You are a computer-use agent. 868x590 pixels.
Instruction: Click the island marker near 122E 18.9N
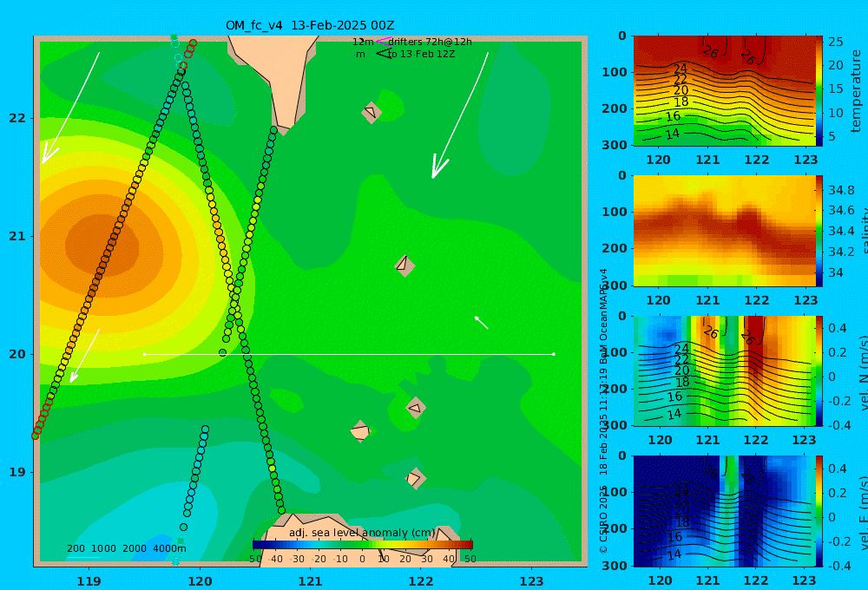(x=415, y=478)
